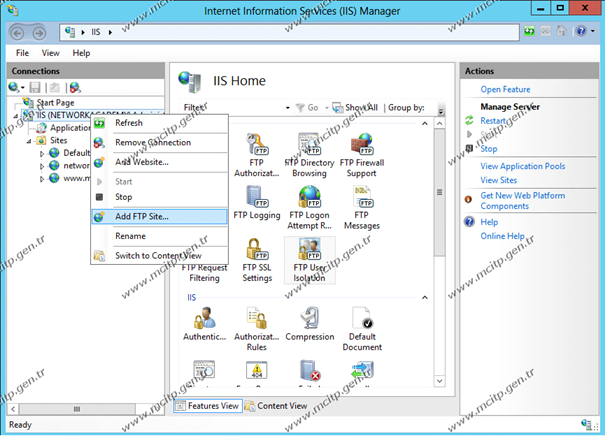This screenshot has width=605, height=436.
Task: Click the Online Help link
Action: [502, 236]
